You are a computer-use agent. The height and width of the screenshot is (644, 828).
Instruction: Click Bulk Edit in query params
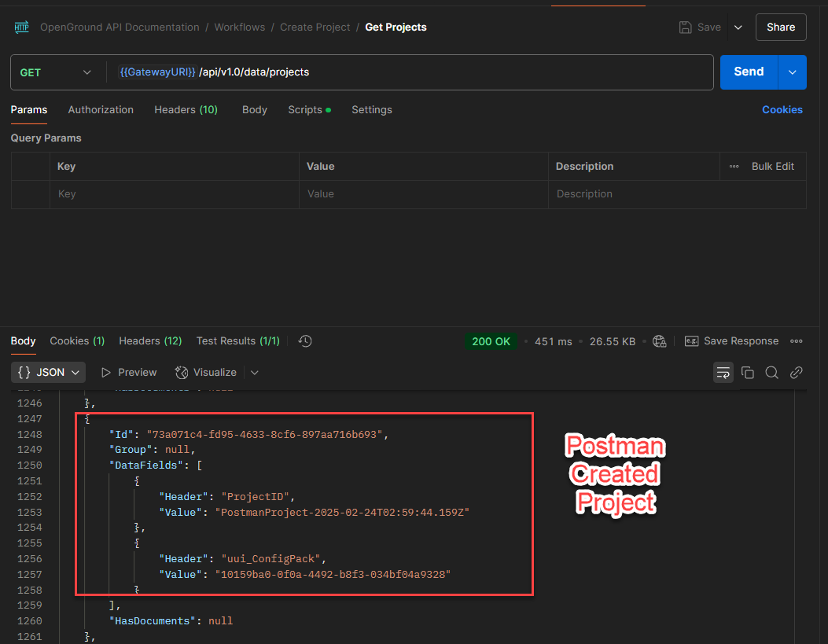pyautogui.click(x=772, y=166)
